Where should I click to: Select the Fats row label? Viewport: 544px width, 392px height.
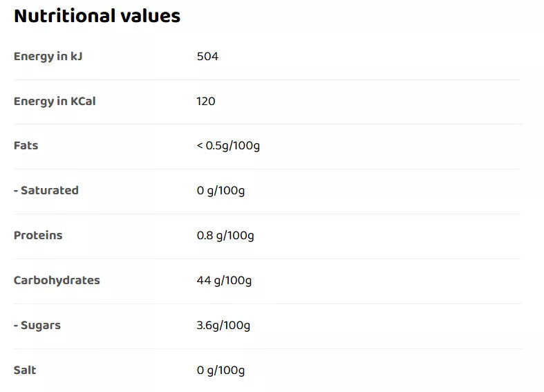26,146
